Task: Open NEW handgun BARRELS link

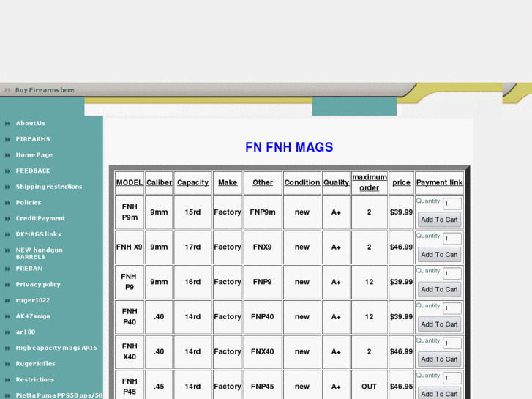Action: [x=39, y=253]
